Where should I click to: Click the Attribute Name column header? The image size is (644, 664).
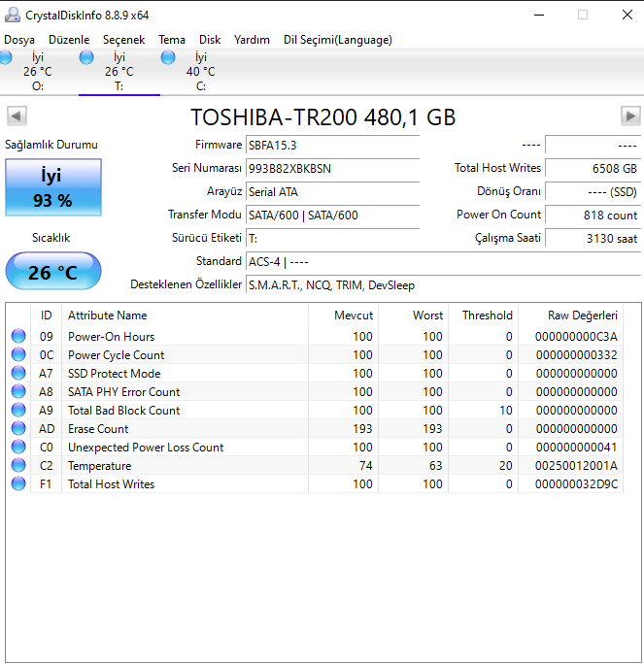pyautogui.click(x=185, y=315)
